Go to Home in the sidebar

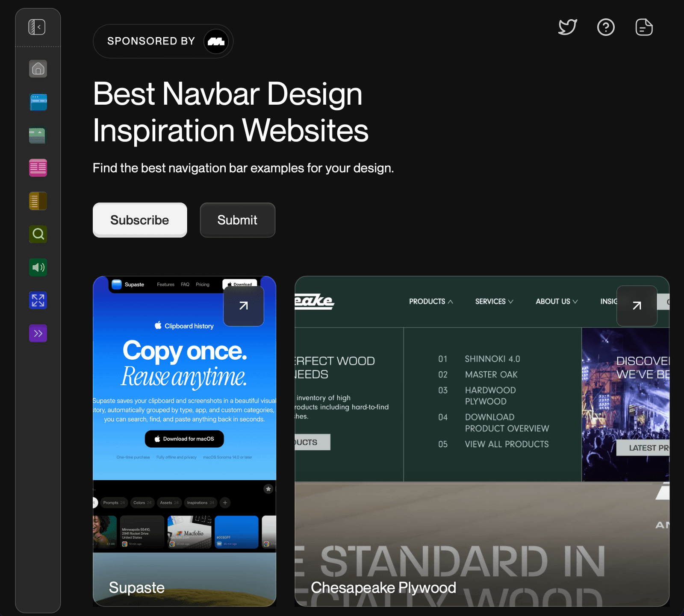[38, 69]
